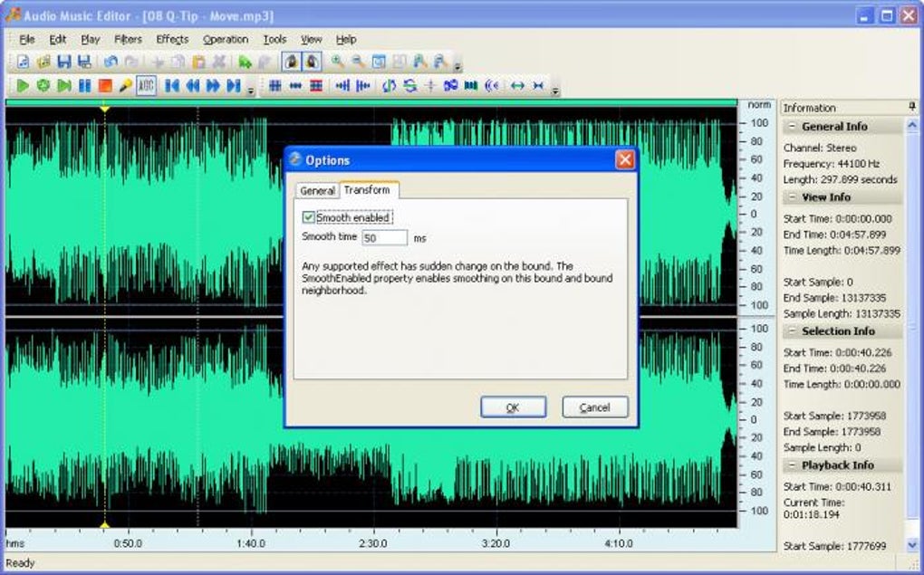
Task: Collapse the View Info section
Action: click(x=793, y=196)
